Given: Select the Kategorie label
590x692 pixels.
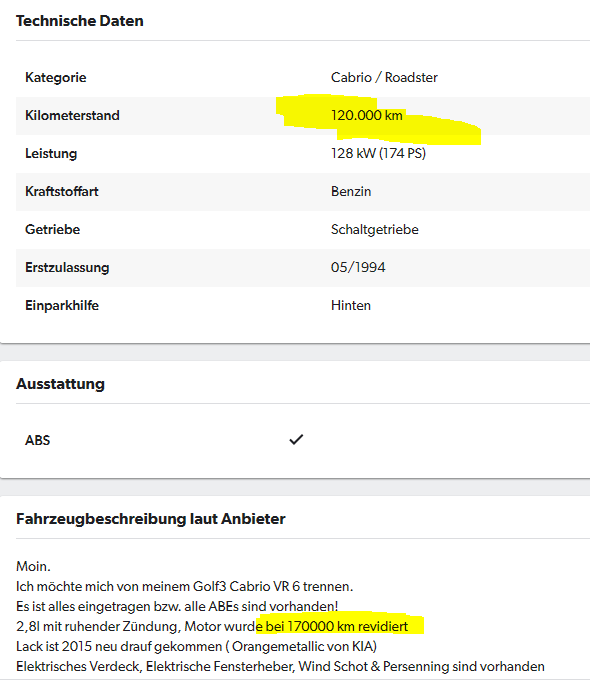Looking at the screenshot, I should click(x=56, y=77).
